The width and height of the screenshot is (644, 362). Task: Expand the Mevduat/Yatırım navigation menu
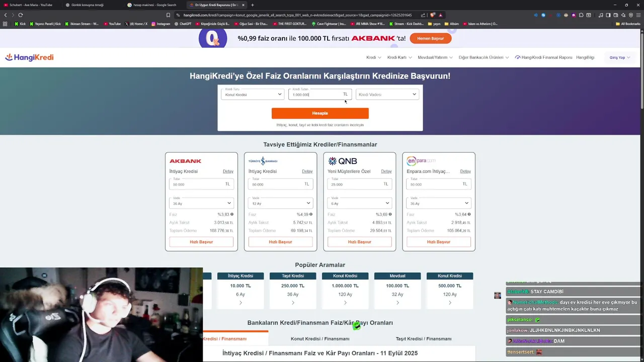tap(435, 57)
